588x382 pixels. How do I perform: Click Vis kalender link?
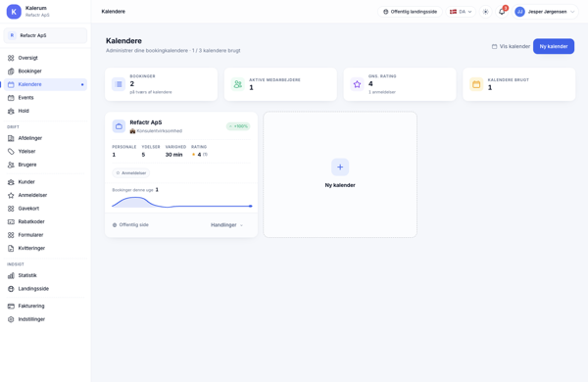click(511, 46)
